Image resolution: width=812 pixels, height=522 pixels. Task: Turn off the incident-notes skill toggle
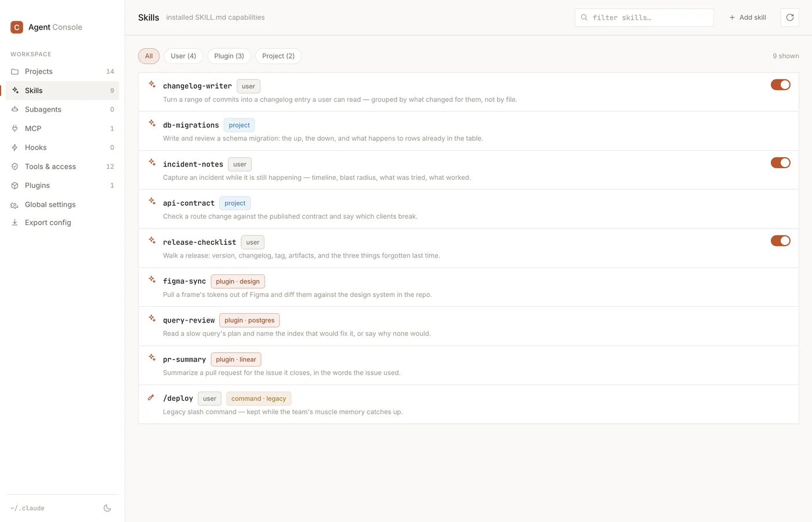780,163
